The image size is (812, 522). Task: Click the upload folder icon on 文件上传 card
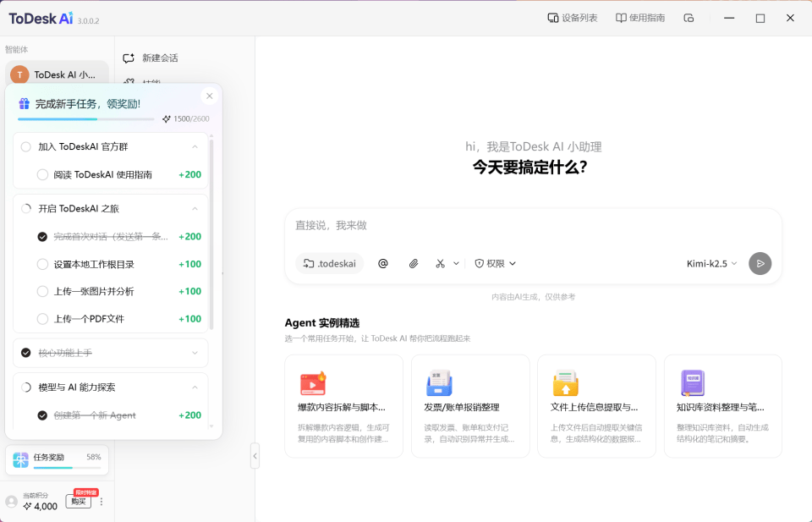coord(566,384)
